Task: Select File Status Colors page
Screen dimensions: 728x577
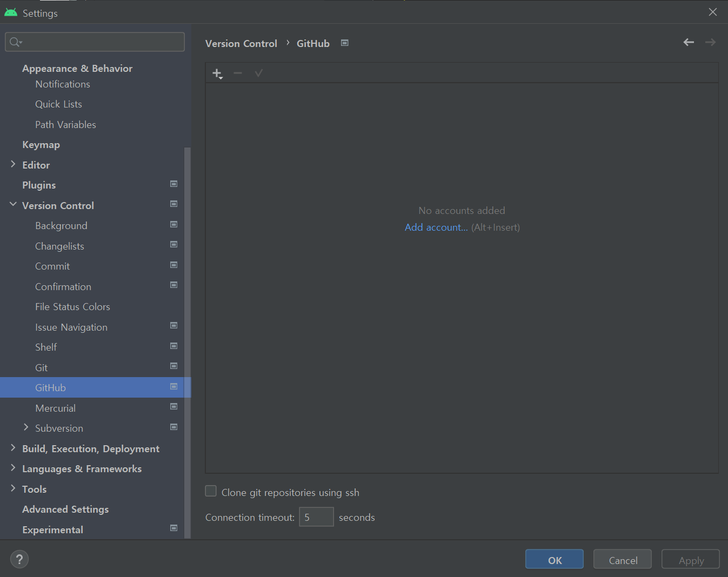Action: pyautogui.click(x=72, y=307)
